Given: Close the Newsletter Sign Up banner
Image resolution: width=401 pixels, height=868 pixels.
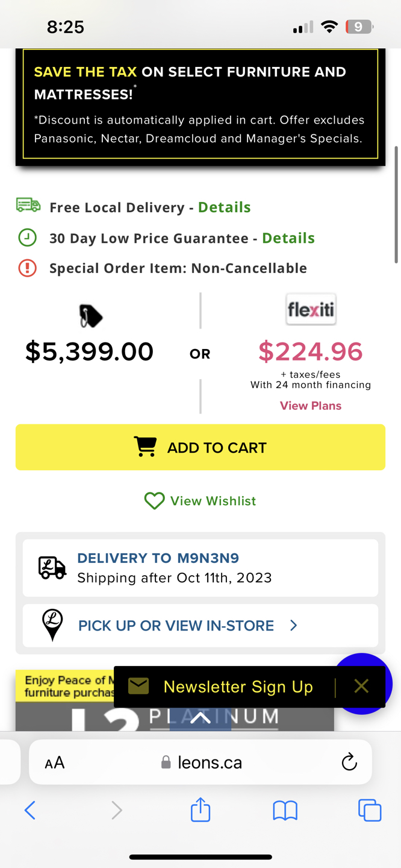Looking at the screenshot, I should pos(361,686).
